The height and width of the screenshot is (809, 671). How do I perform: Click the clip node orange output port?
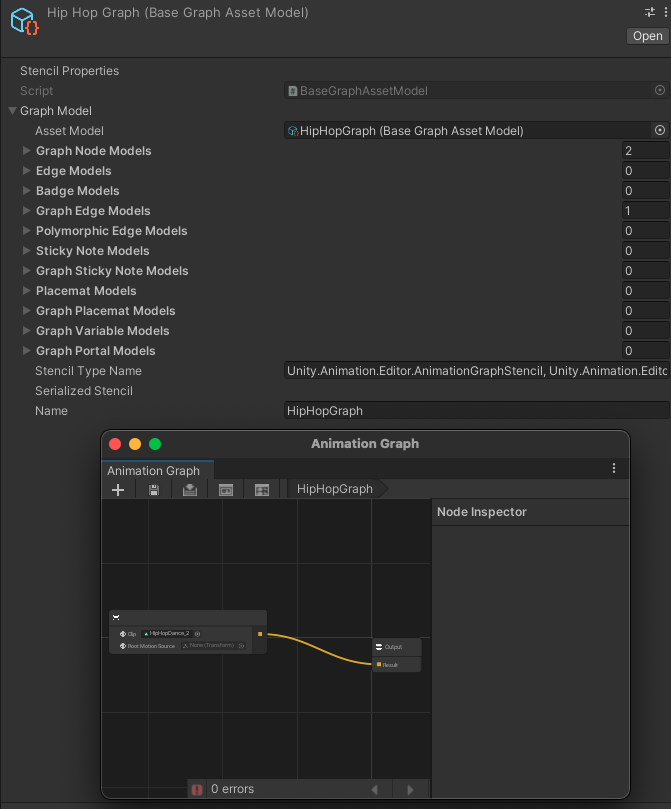tap(260, 634)
